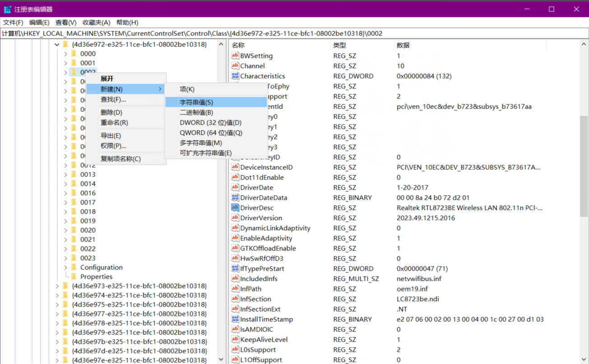Click the binary icon beside DriverDateData
The image size is (589, 364).
click(235, 198)
